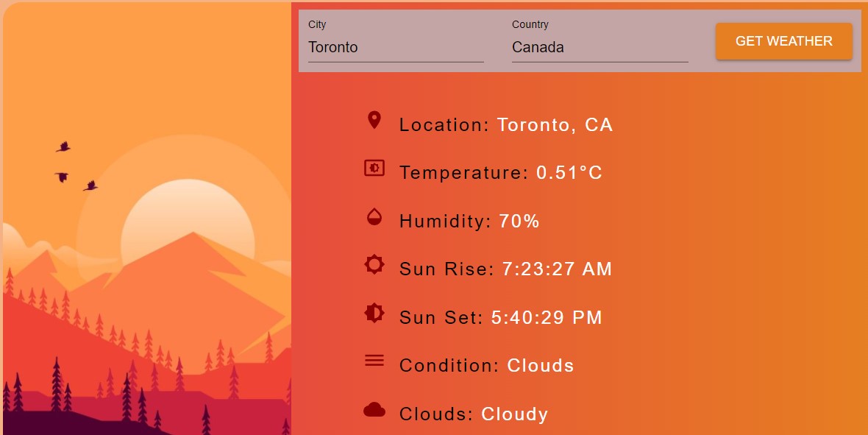Click inside the City input field
868x435 pixels.
click(396, 47)
